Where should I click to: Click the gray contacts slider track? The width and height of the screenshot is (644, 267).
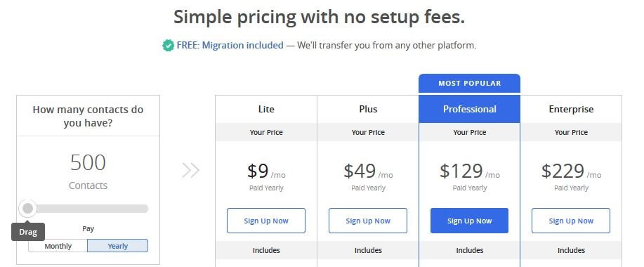point(88,209)
